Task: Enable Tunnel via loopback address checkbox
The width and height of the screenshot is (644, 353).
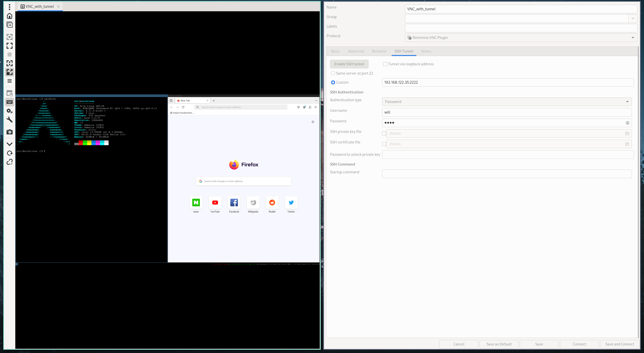Action: [385, 64]
